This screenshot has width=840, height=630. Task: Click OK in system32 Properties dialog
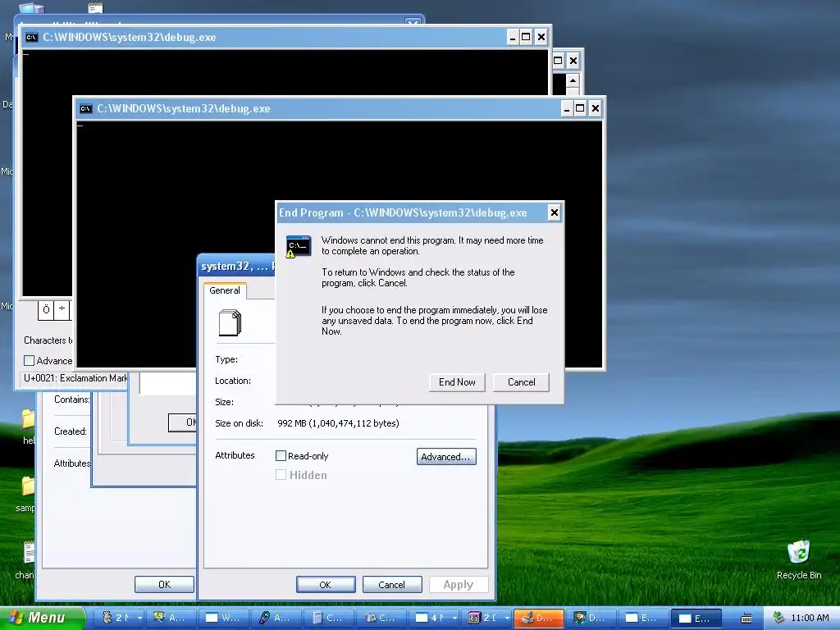pos(326,584)
